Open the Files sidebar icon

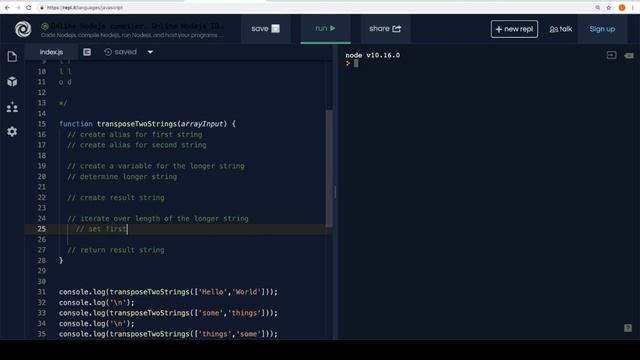click(x=12, y=57)
